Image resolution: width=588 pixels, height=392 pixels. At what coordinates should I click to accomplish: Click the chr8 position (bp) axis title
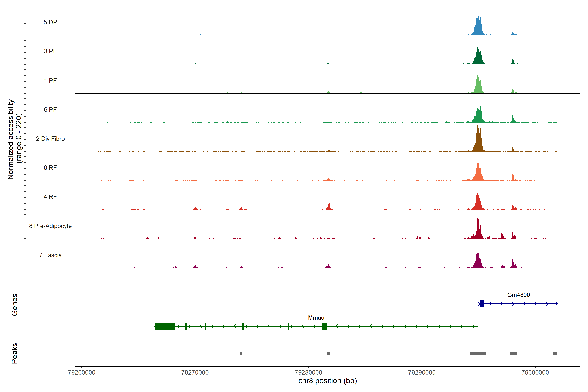(327, 381)
